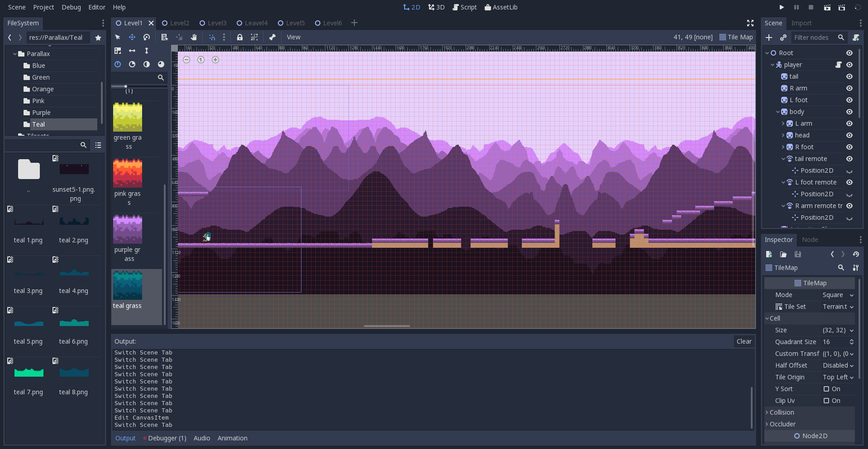Viewport: 868px width, 449px height.
Task: Open the Animation bottom panel
Action: coord(232,438)
